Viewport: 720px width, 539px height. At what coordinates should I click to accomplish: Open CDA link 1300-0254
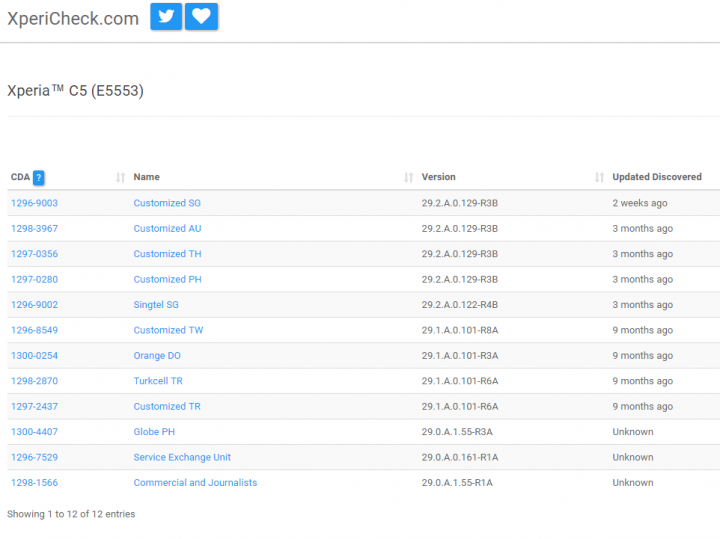pos(34,356)
